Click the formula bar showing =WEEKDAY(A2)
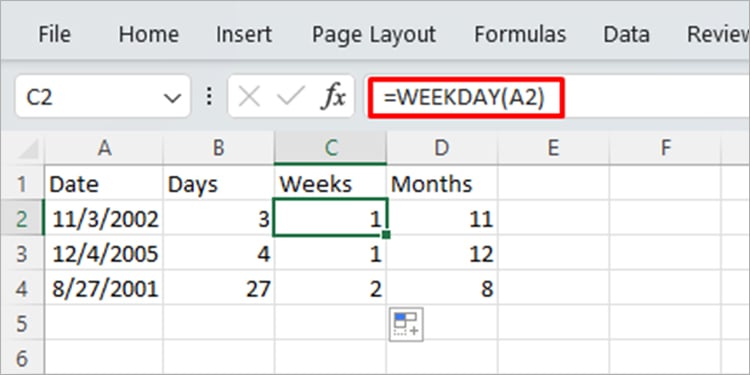 (466, 98)
